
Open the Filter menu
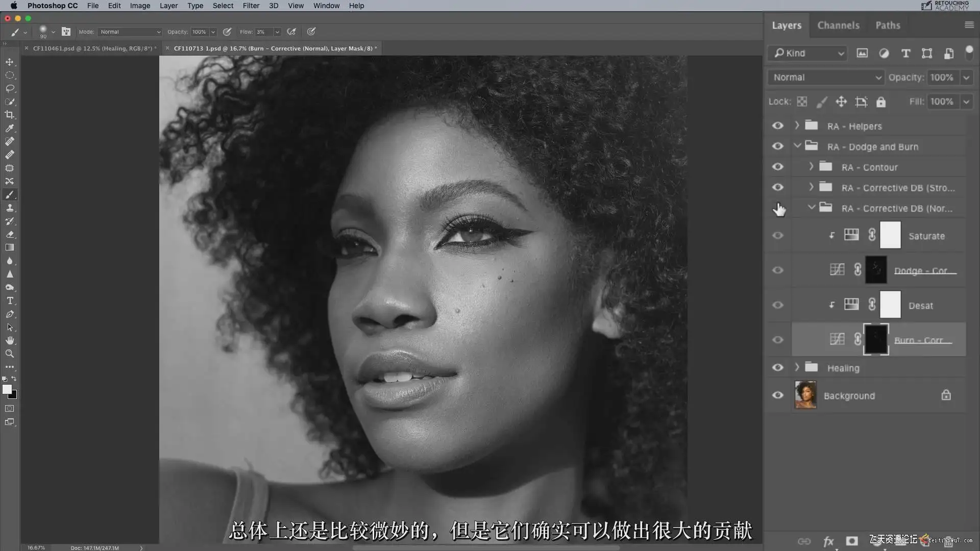[251, 6]
